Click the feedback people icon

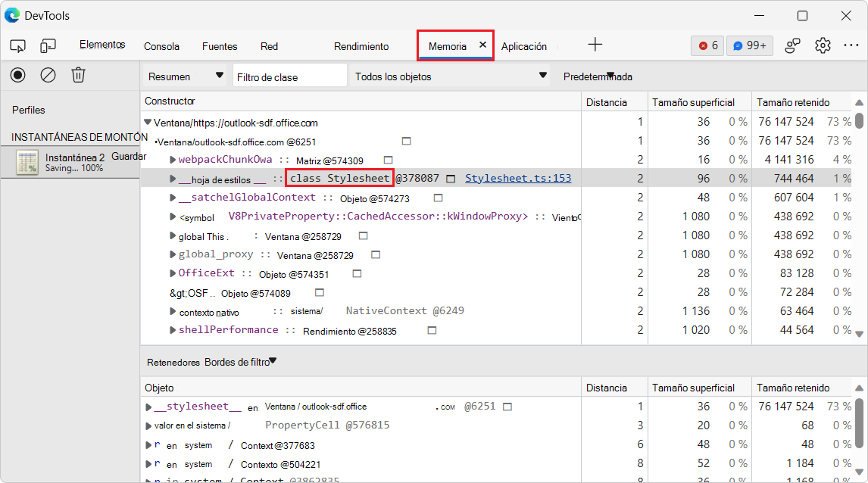793,45
